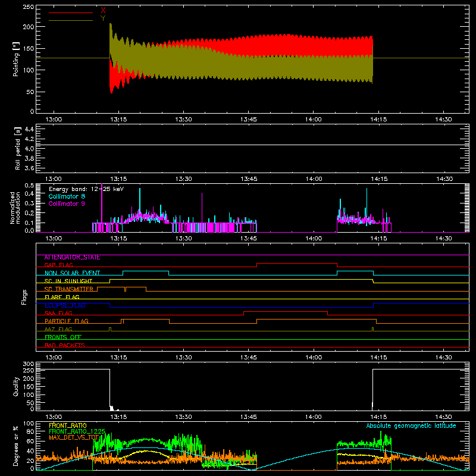Click the magenta 'Collimator 9' legend entry

[x=67, y=203]
